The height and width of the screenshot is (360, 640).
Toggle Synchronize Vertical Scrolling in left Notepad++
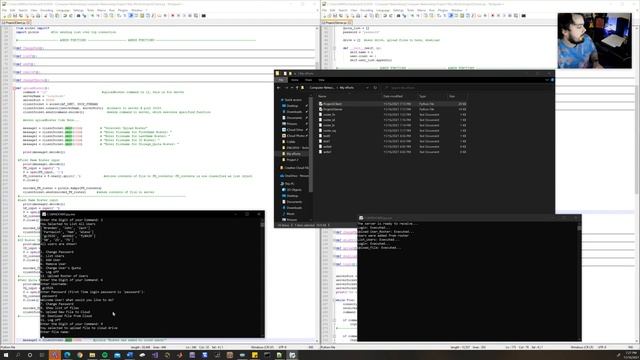[x=105, y=16]
